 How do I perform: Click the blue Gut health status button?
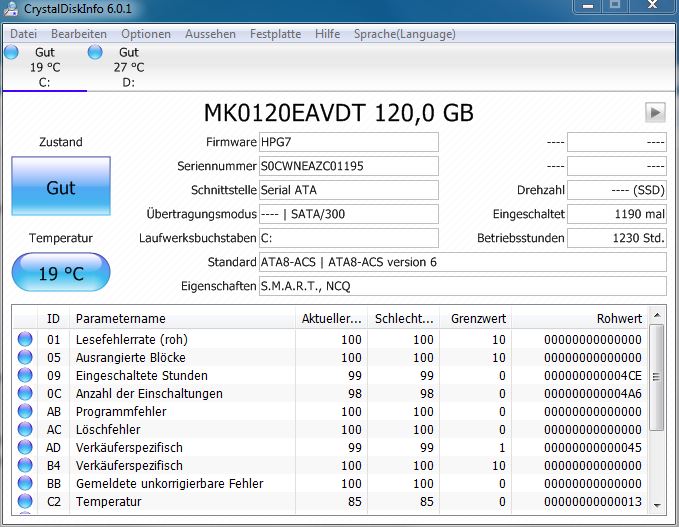point(61,186)
